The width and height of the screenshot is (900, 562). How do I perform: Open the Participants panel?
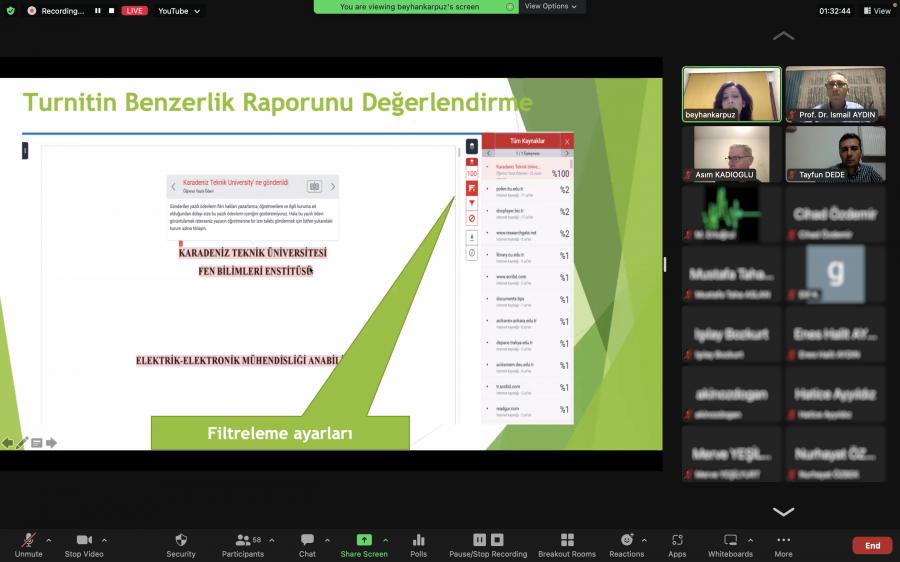coord(243,545)
